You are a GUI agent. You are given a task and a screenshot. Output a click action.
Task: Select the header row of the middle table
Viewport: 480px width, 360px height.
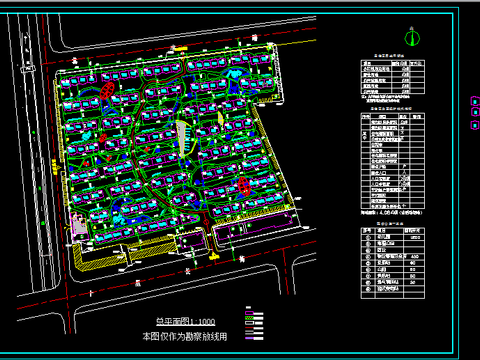coord(393,116)
